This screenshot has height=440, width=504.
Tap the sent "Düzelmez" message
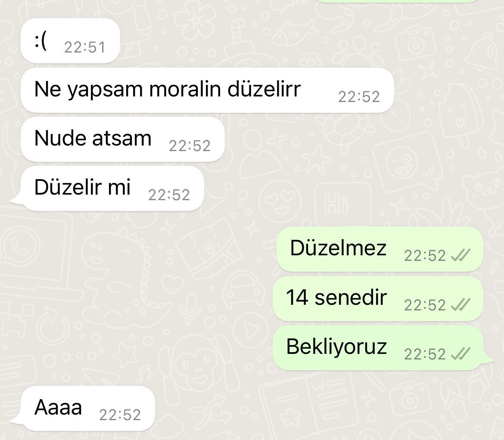[x=380, y=249]
